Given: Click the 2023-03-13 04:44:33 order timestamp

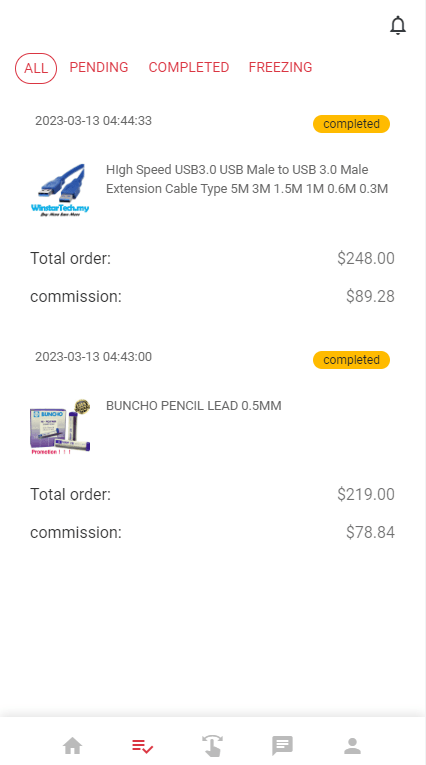Looking at the screenshot, I should coord(93,121).
